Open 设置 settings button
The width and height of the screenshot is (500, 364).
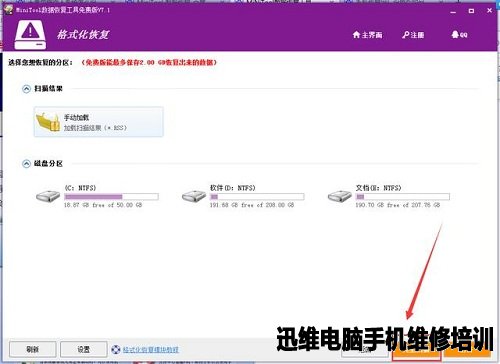pos(84,349)
